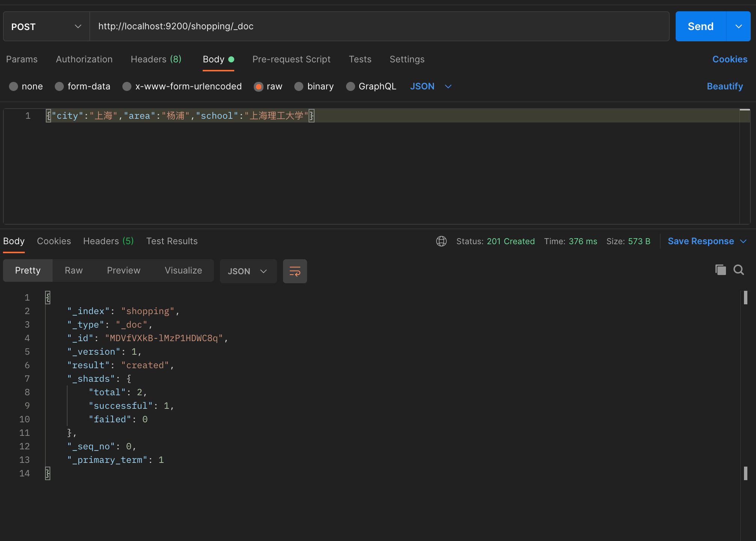Click the request URL input field
Viewport: 756px width, 541px height.
[379, 26]
